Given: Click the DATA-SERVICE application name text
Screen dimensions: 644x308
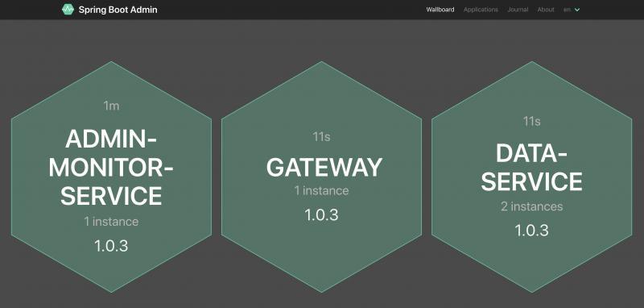Looking at the screenshot, I should tap(532, 167).
